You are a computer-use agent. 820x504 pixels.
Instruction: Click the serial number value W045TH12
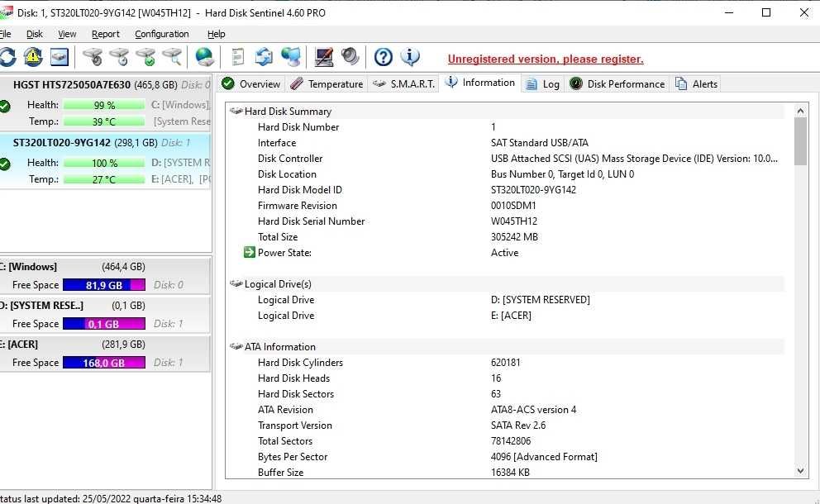514,221
